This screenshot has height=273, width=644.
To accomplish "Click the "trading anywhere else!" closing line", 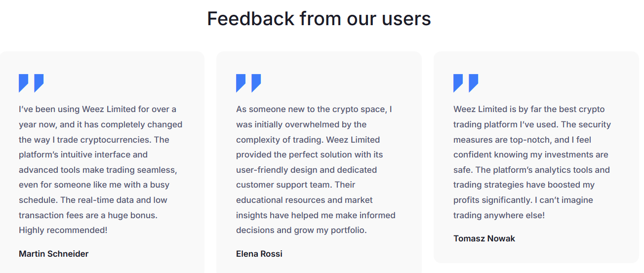I will point(499,215).
